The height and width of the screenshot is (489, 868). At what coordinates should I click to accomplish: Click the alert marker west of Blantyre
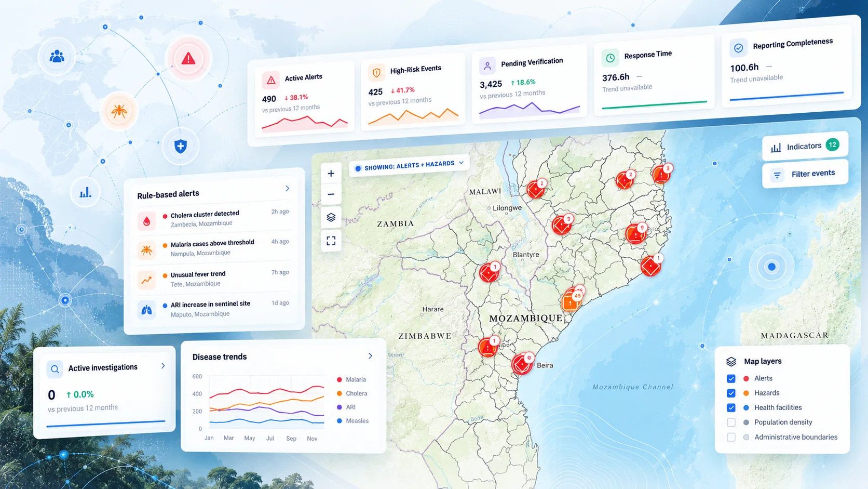pos(489,272)
